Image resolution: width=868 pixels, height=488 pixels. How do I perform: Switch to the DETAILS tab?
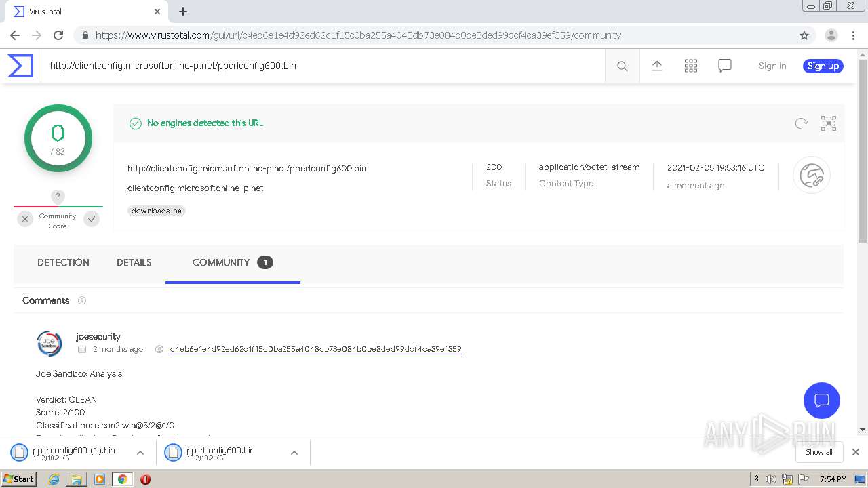(x=134, y=262)
